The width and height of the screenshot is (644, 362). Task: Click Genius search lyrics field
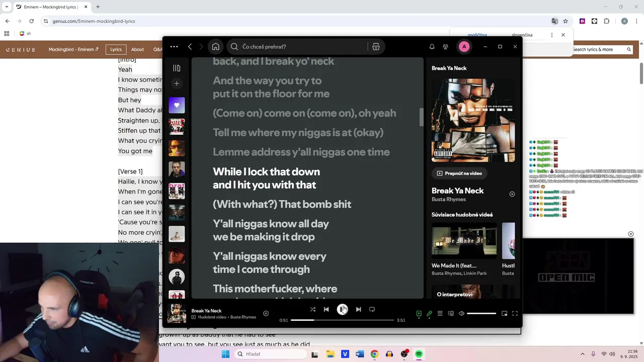(x=602, y=49)
